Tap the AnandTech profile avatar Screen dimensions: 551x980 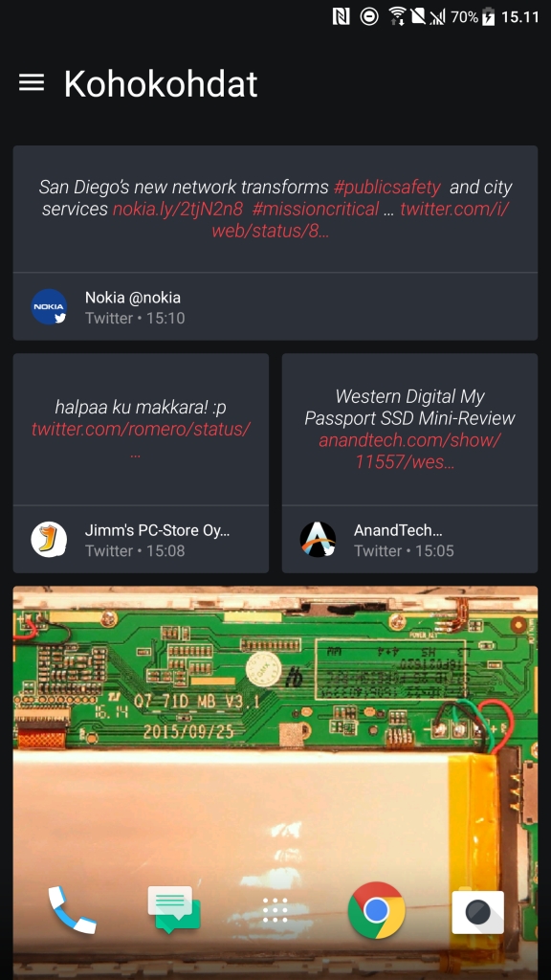[318, 540]
